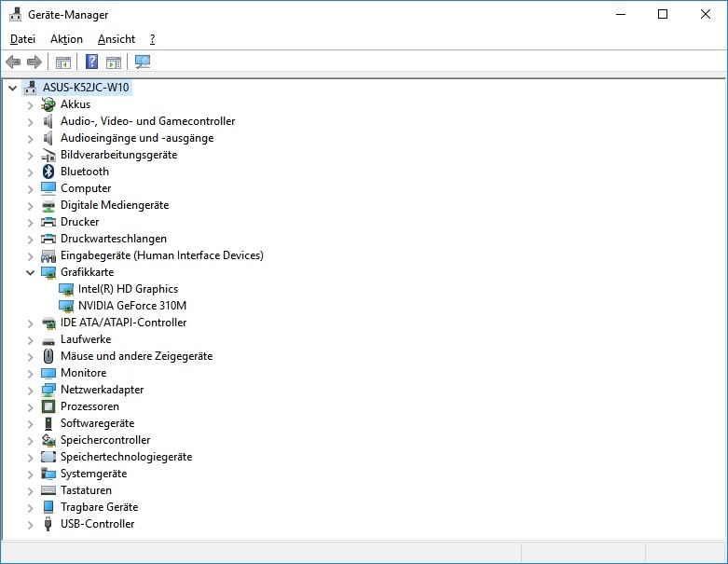Scan for hardware changes icon
The width and height of the screenshot is (728, 564).
[x=142, y=62]
